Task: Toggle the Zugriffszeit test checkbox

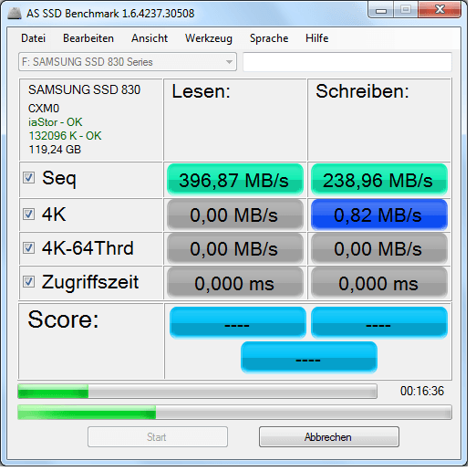Action: click(x=29, y=281)
